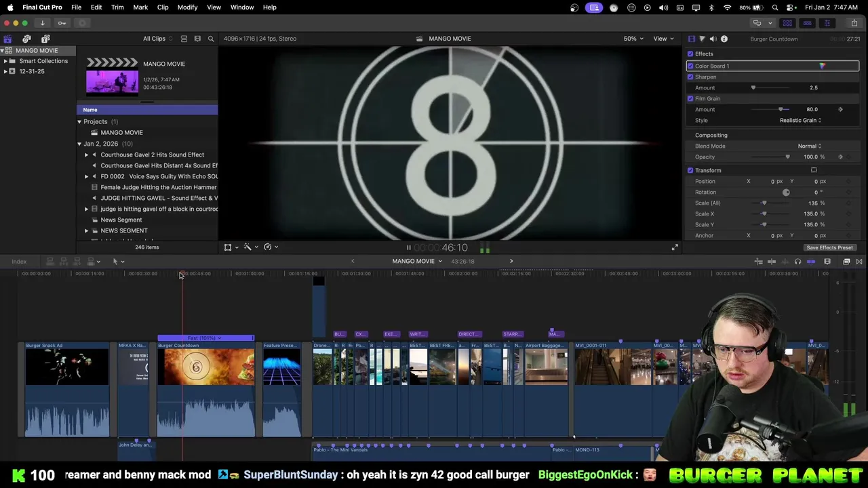Open Spotlight search in menu bar
Image resolution: width=868 pixels, height=488 pixels.
pos(775,7)
